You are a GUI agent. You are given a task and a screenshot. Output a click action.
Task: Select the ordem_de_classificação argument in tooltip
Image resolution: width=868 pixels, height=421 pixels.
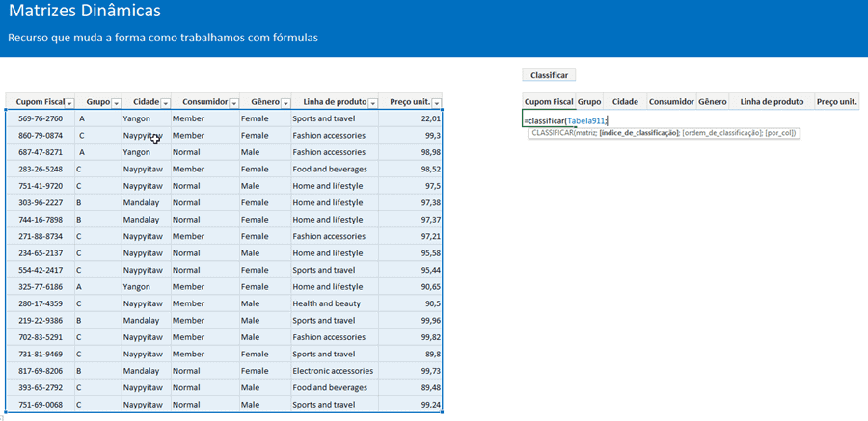721,133
